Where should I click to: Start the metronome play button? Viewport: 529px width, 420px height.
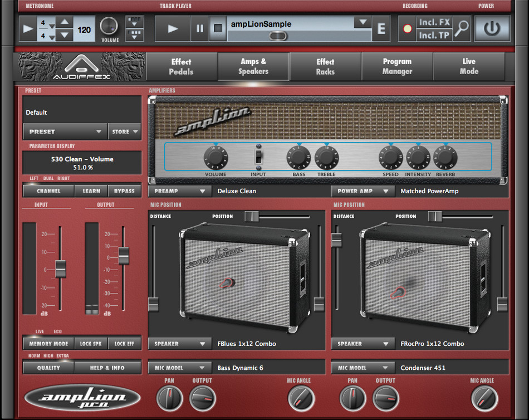point(28,29)
